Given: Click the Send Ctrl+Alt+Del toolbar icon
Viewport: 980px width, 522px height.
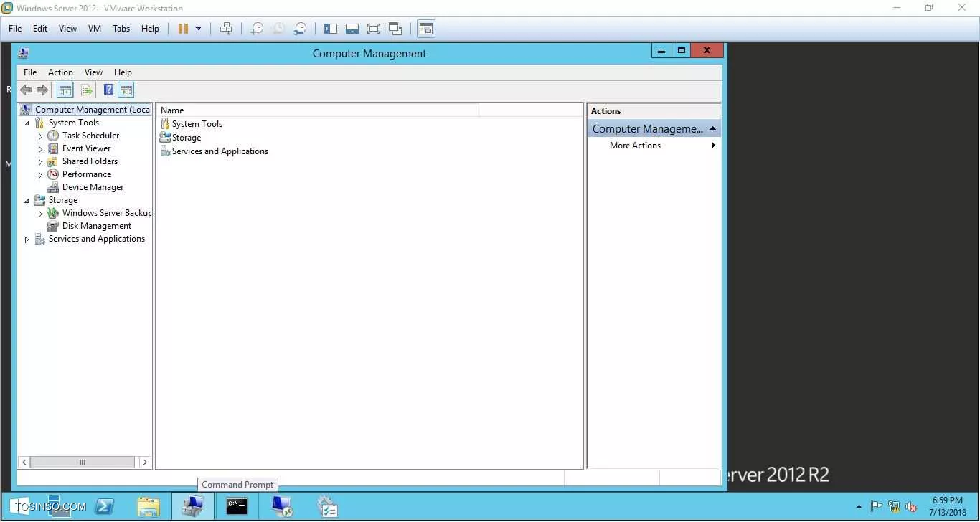Looking at the screenshot, I should [226, 29].
